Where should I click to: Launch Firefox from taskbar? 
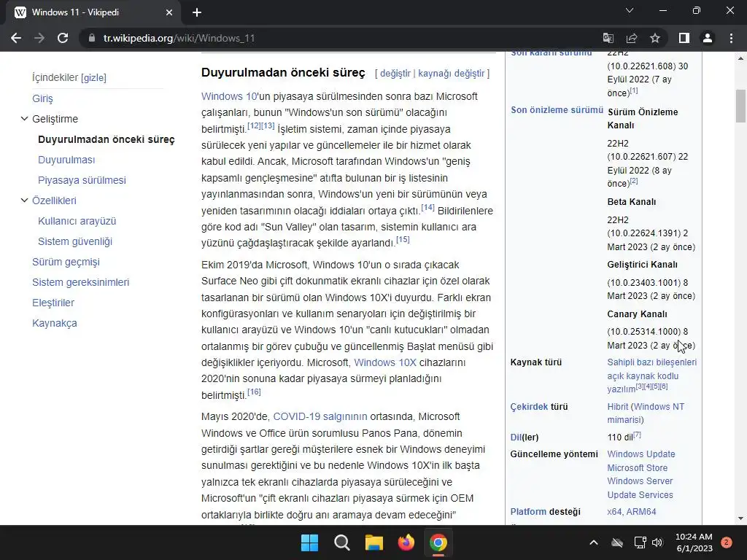(406, 542)
